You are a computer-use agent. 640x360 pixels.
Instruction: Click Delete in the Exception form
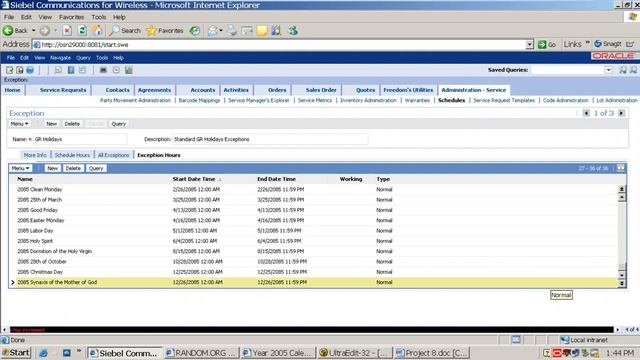(x=72, y=124)
